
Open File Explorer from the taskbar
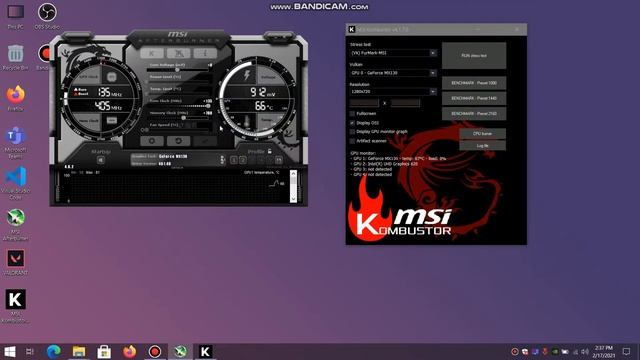tap(79, 351)
